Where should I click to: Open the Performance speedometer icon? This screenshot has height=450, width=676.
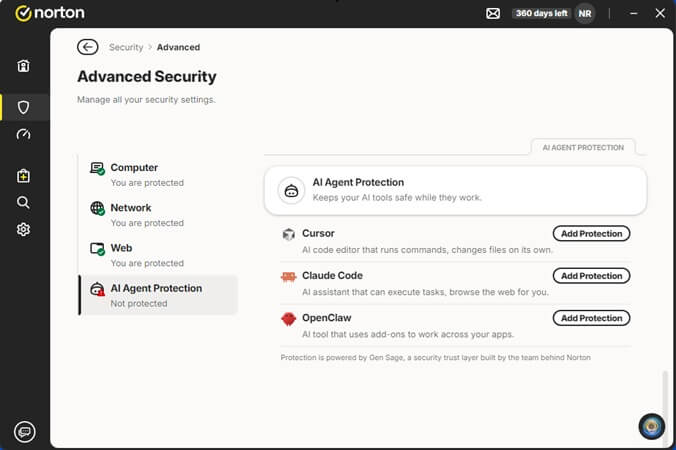(23, 134)
